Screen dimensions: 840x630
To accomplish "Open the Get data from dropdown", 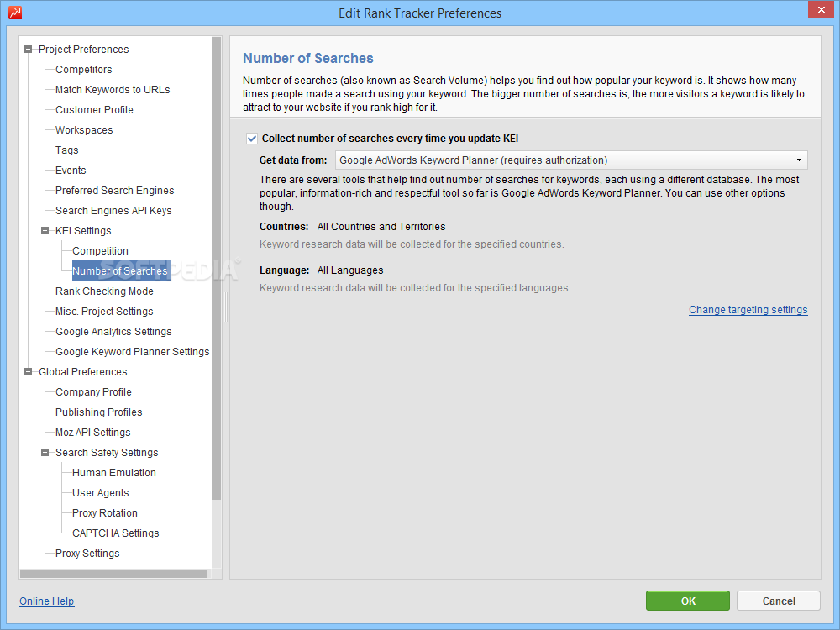I will 571,160.
